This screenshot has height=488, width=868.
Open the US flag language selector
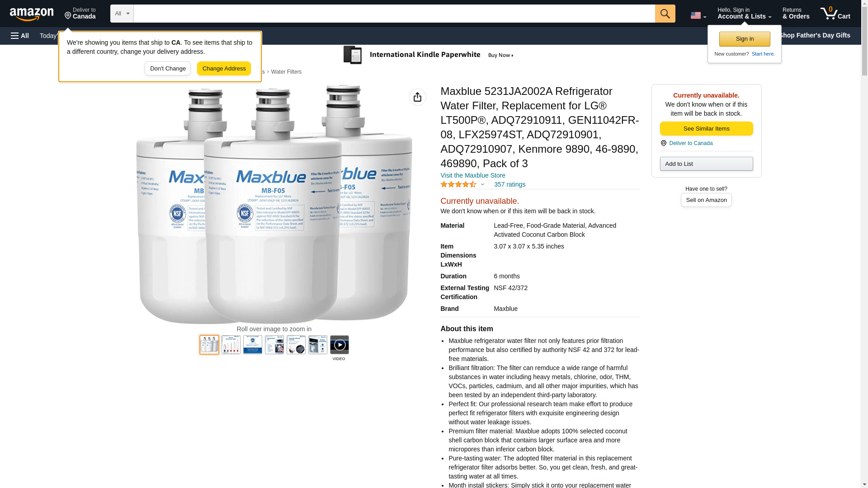point(698,15)
